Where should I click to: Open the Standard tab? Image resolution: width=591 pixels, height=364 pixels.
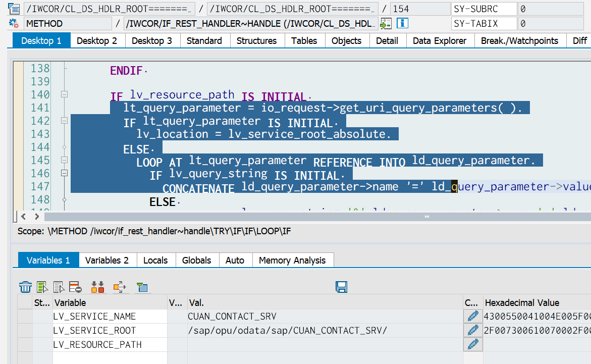[204, 40]
